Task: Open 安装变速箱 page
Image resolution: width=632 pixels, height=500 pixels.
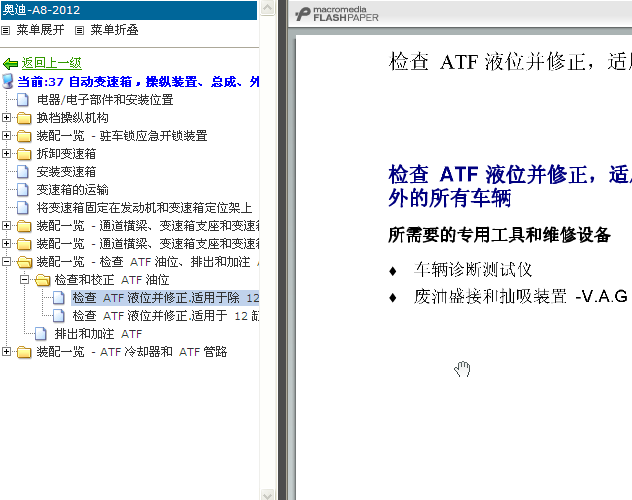Action: (67, 172)
